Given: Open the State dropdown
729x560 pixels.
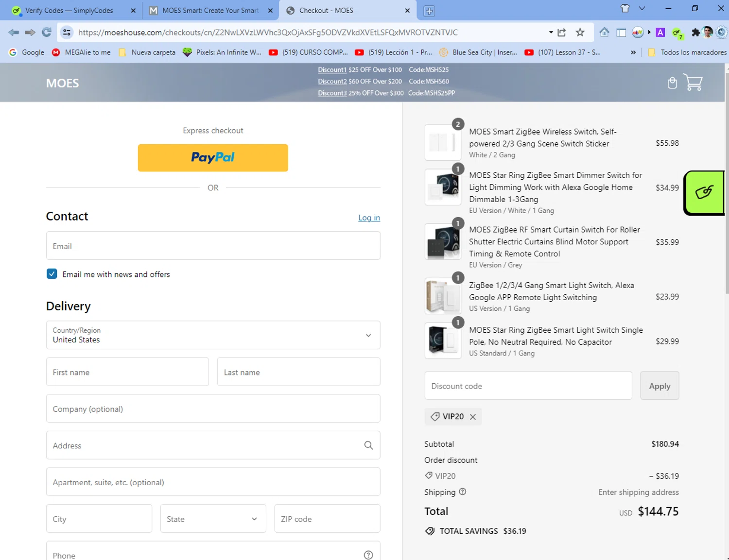Looking at the screenshot, I should tap(213, 519).
